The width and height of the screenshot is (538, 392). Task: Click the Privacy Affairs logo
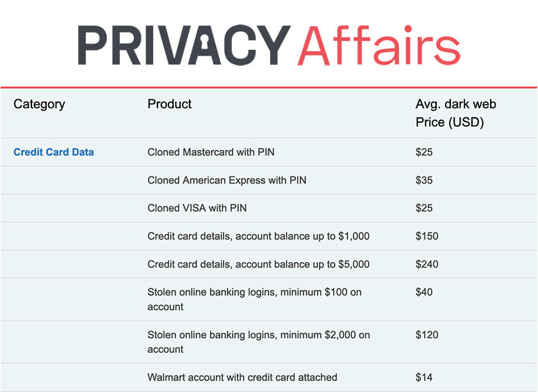pos(269,45)
